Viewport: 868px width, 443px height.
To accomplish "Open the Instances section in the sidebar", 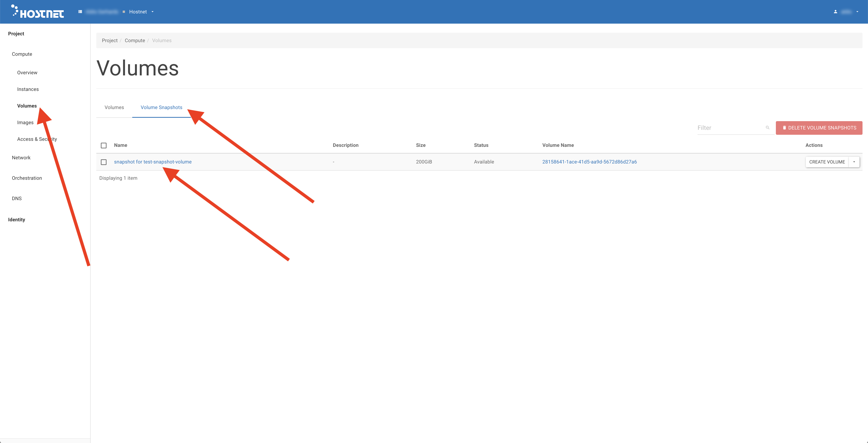I will coord(28,89).
